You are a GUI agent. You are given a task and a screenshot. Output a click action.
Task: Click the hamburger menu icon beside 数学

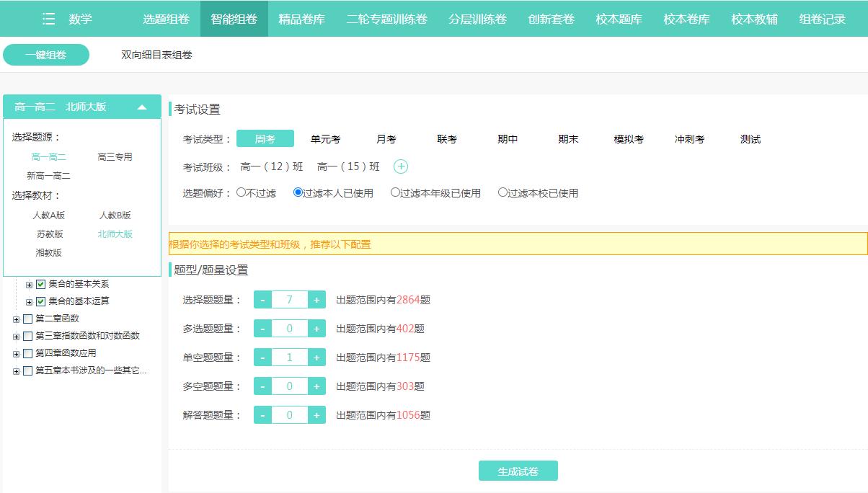tap(48, 19)
